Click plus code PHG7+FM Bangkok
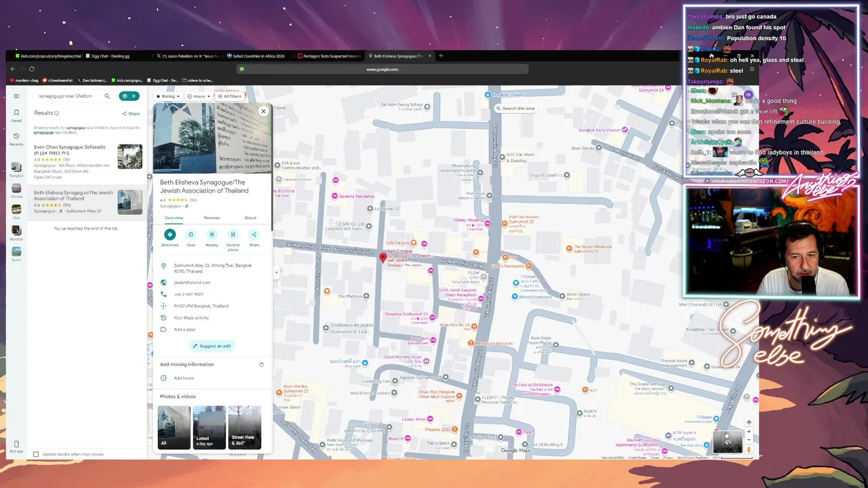The image size is (868, 488). [x=201, y=306]
